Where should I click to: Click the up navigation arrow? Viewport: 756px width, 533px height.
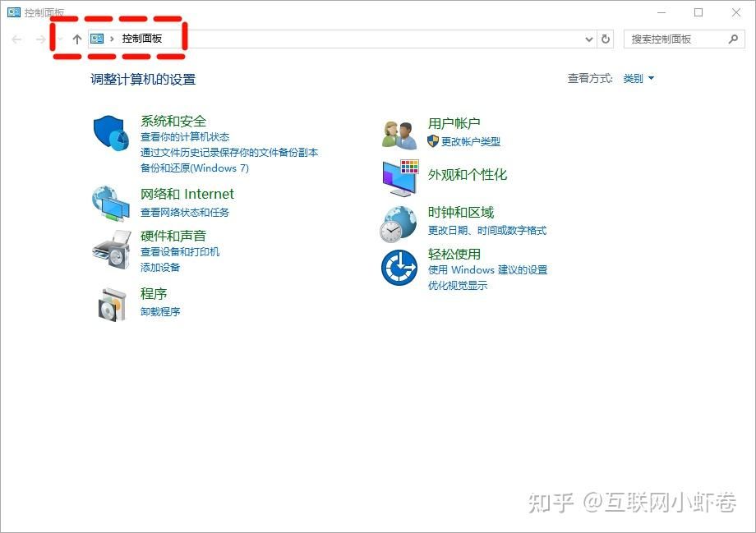(77, 39)
